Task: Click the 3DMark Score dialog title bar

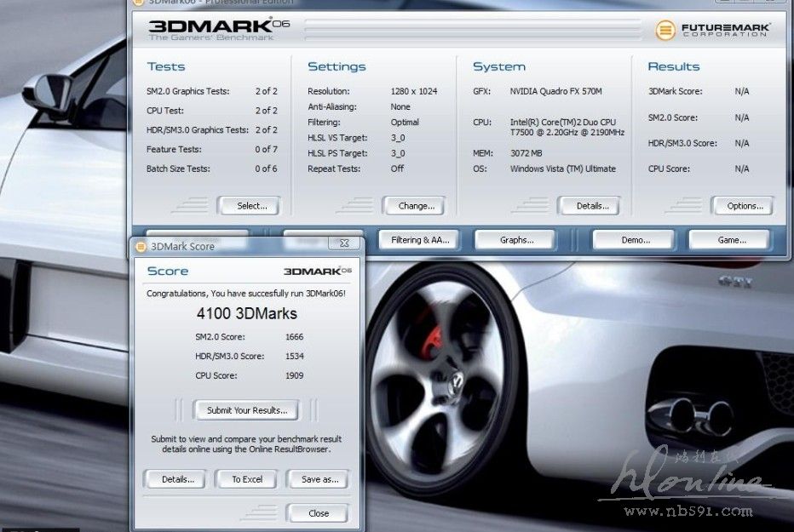Action: coord(239,246)
